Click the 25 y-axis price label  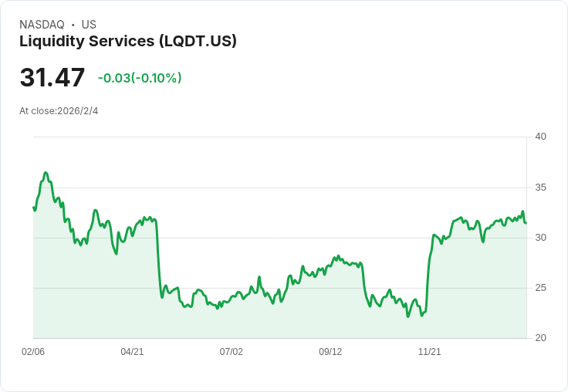pos(540,288)
